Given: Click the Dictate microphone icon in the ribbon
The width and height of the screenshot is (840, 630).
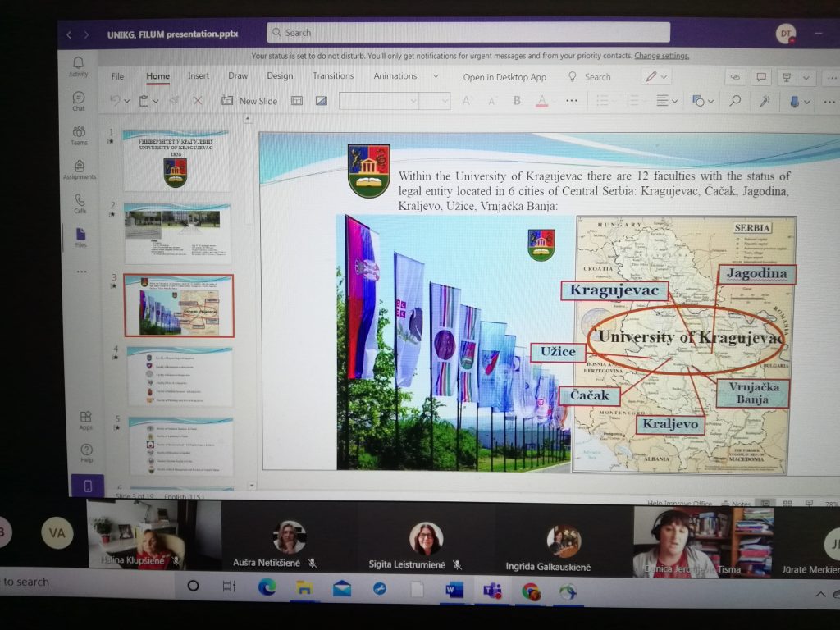Looking at the screenshot, I should coord(793,101).
